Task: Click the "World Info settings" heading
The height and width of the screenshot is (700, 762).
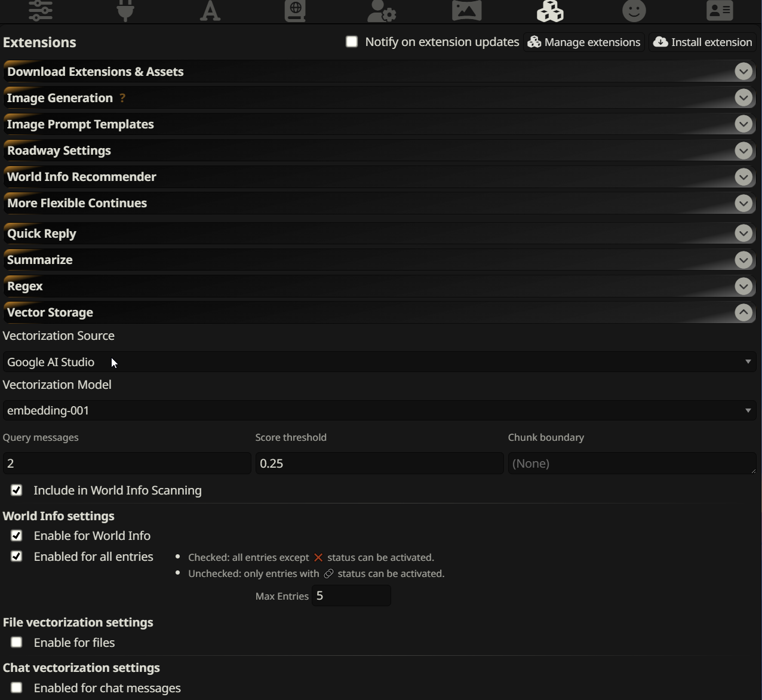Action: (59, 516)
